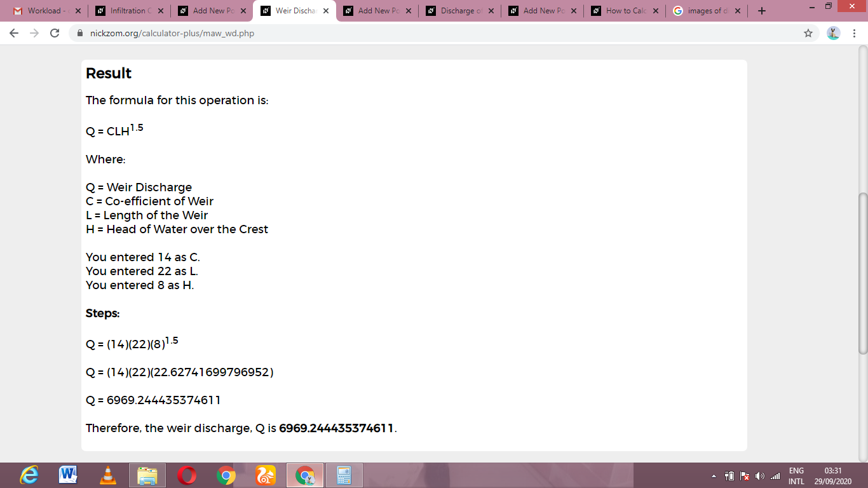Switch to the Workload Gmail tab
This screenshot has width=868, height=488.
[46, 11]
